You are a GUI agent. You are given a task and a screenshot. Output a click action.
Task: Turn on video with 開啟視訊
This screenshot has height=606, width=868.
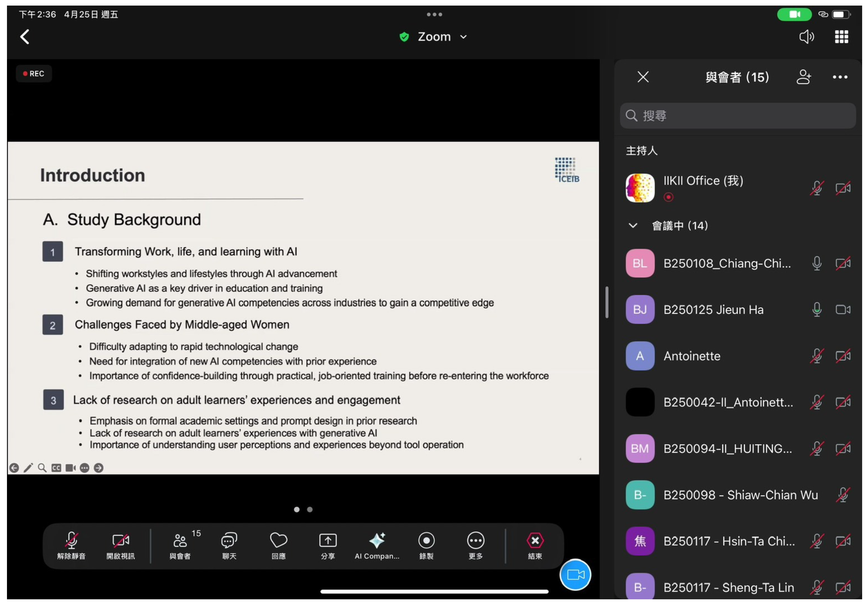[120, 541]
